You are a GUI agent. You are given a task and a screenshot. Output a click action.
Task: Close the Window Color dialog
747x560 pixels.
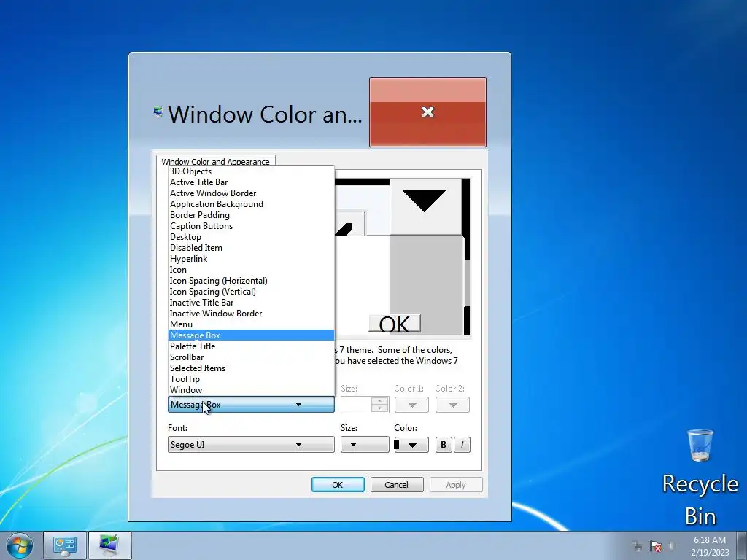pos(427,112)
